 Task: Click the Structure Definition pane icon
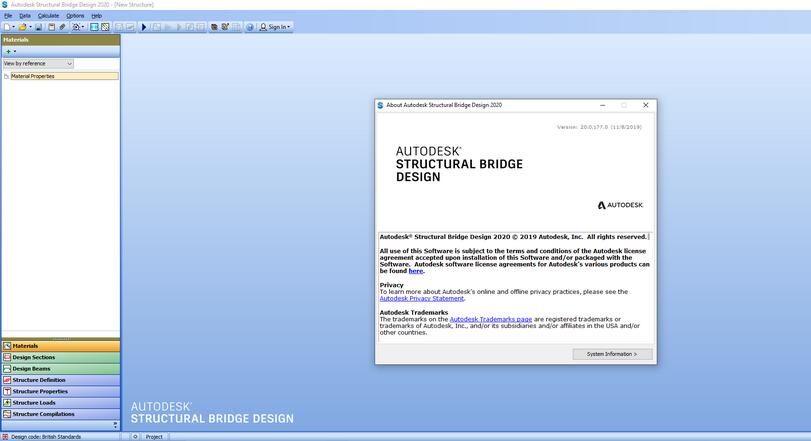7,380
